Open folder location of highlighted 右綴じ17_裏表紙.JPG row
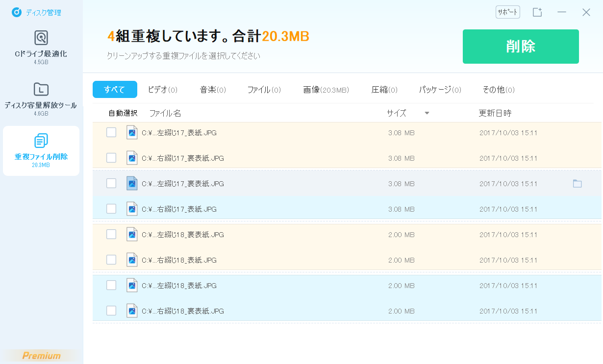 [577, 184]
